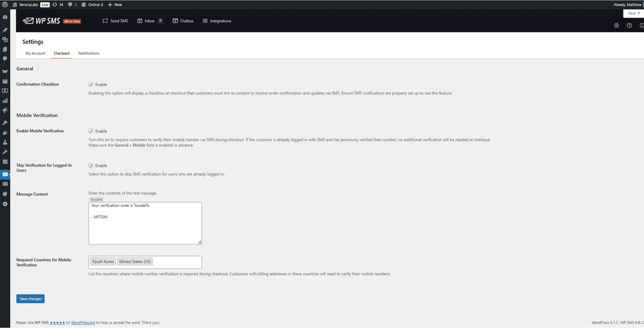Open the WordPress logo menu
644x328 pixels.
pos(5,4)
